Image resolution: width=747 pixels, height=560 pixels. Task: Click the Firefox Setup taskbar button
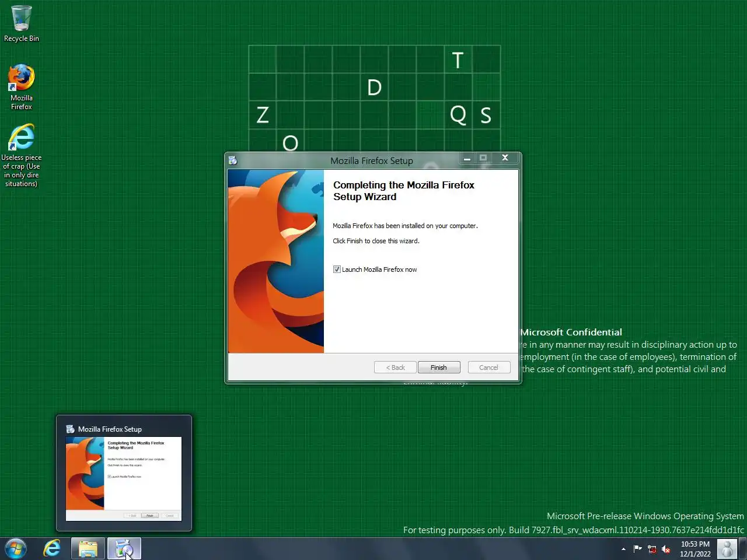pos(124,549)
